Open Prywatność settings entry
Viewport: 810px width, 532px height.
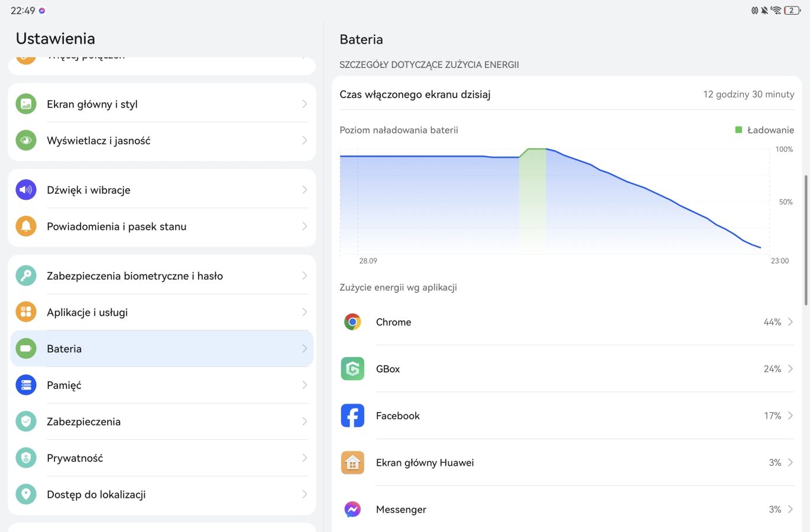(x=162, y=458)
